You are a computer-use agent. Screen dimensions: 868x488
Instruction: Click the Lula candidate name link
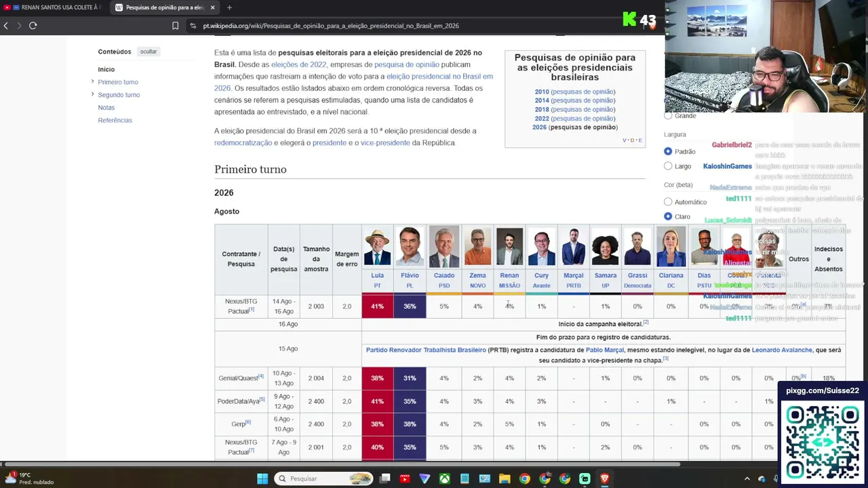pos(378,275)
